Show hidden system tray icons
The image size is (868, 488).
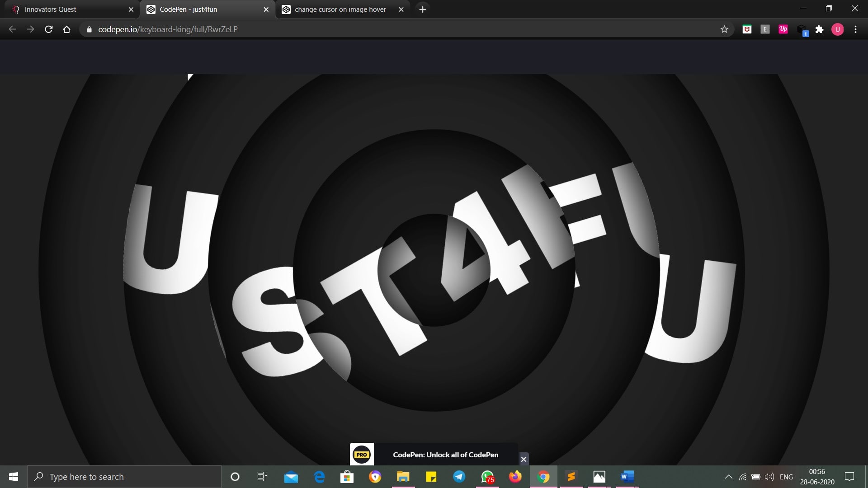728,477
